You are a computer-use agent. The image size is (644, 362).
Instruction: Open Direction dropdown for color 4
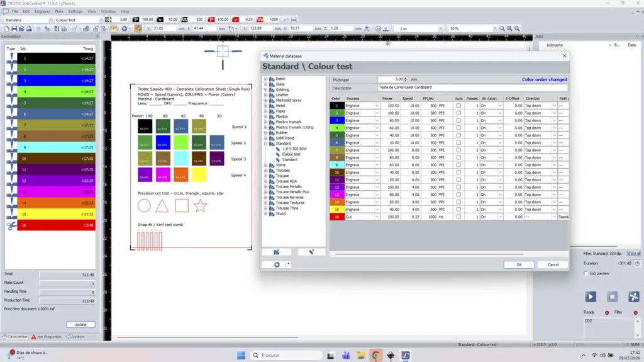click(554, 128)
